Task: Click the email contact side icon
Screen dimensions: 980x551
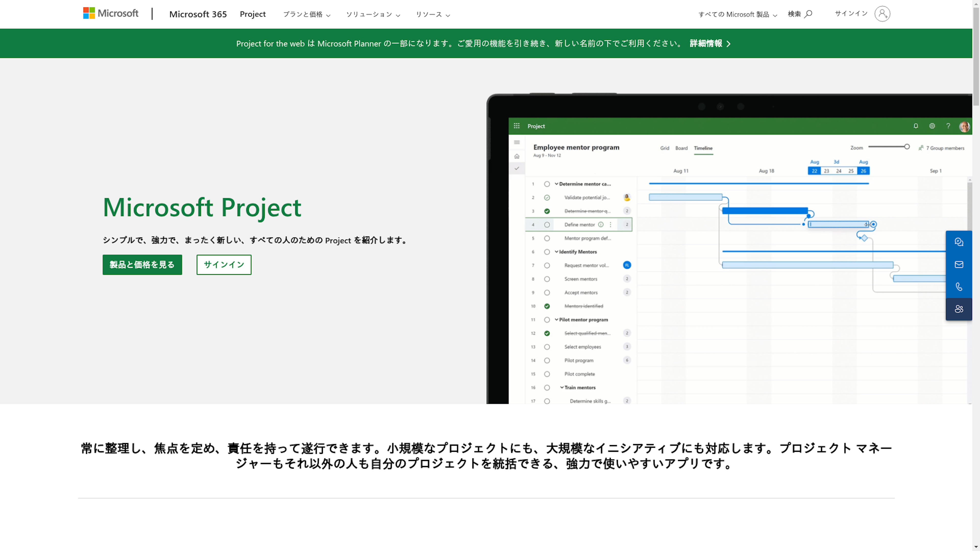Action: coord(959,264)
